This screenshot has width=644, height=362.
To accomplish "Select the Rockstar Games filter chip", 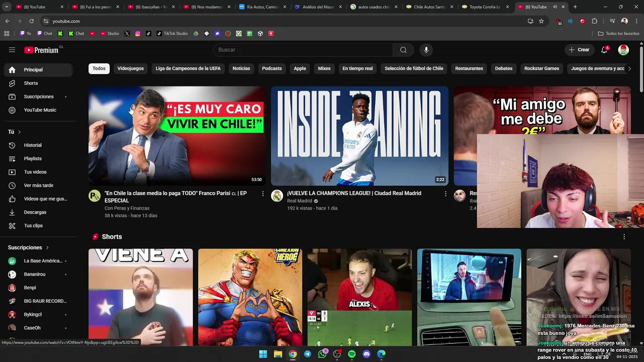I will tap(542, 68).
